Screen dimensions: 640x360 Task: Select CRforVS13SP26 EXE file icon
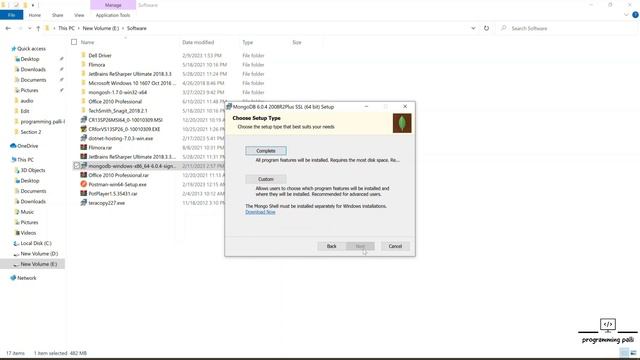coord(84,129)
